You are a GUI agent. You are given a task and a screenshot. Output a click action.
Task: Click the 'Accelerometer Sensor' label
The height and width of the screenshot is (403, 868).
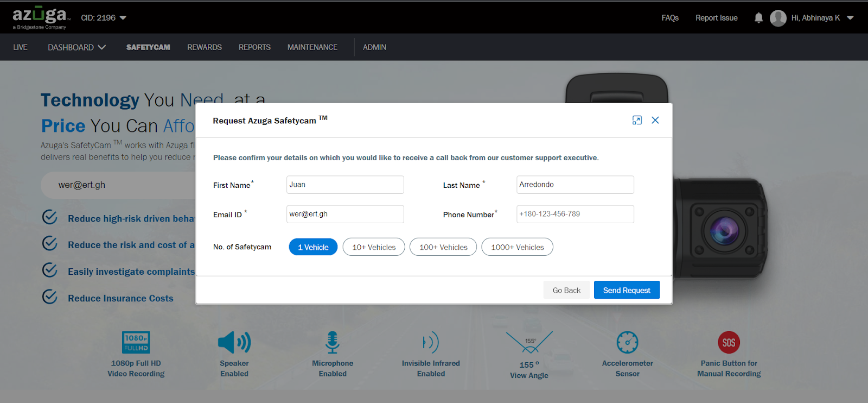[628, 368]
